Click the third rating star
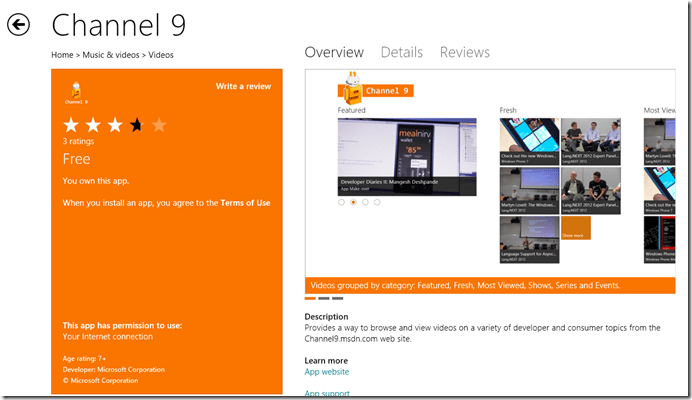Screen dimensions: 692x400 [115, 125]
